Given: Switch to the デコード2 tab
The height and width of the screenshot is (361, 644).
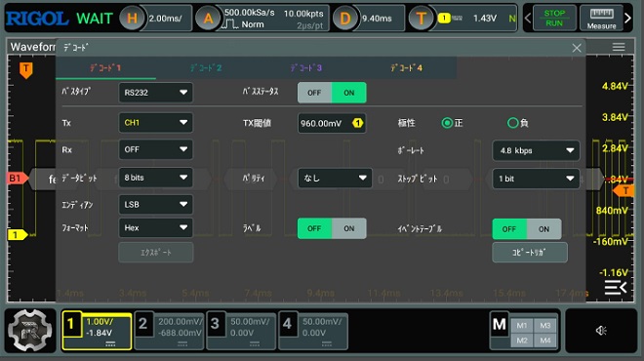Looking at the screenshot, I should 206,68.
